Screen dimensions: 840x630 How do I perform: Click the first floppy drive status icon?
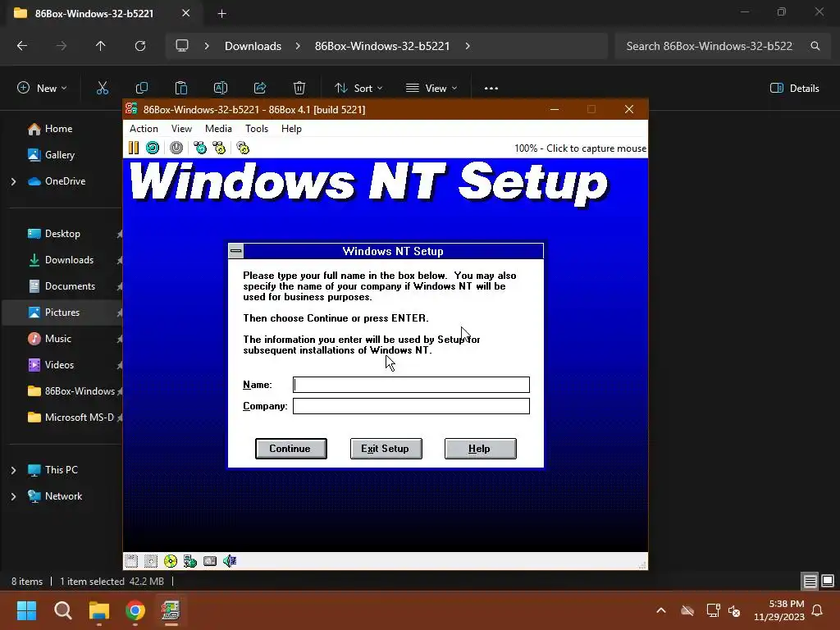(131, 561)
